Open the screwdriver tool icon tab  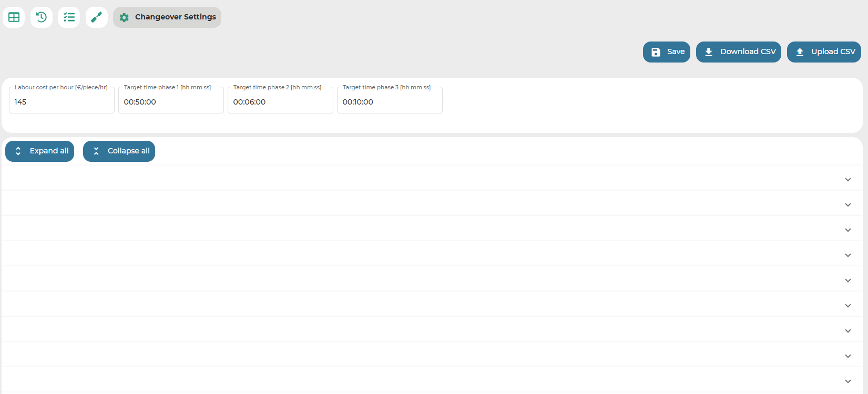(x=97, y=17)
